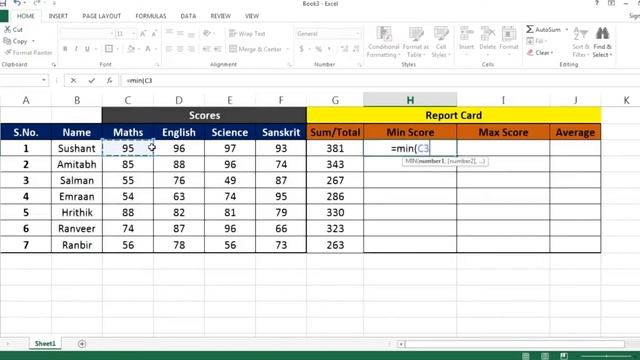The image size is (640, 360).
Task: Open the Clear menu
Action: coord(540,53)
